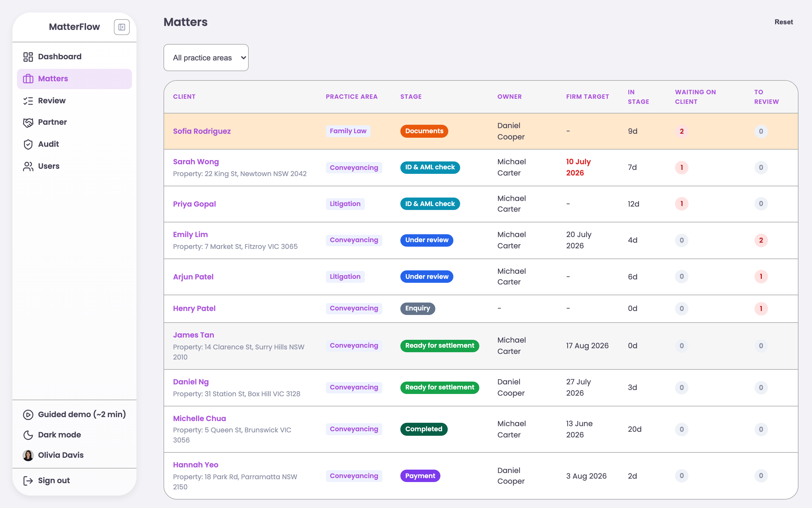Click the TO REVIEW column header
Screen dimensions: 812x508
pyautogui.click(x=766, y=97)
